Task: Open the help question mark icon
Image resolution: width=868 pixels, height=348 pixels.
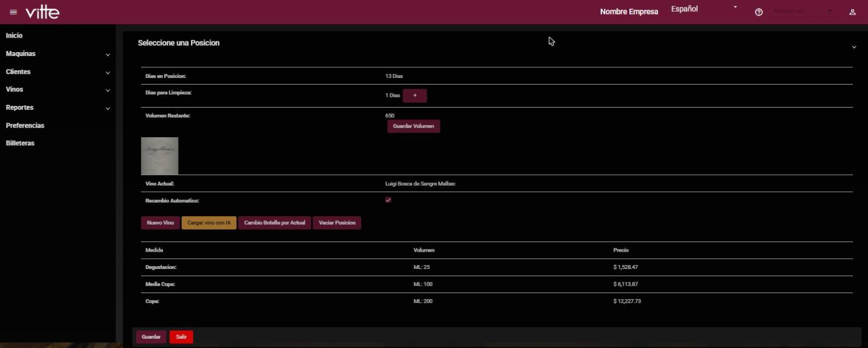Action: 759,12
